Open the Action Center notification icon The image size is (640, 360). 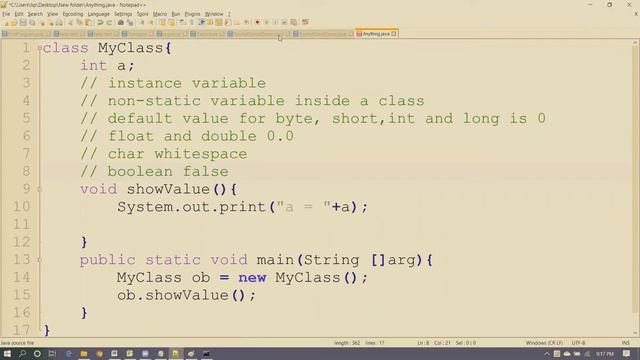pyautogui.click(x=627, y=354)
